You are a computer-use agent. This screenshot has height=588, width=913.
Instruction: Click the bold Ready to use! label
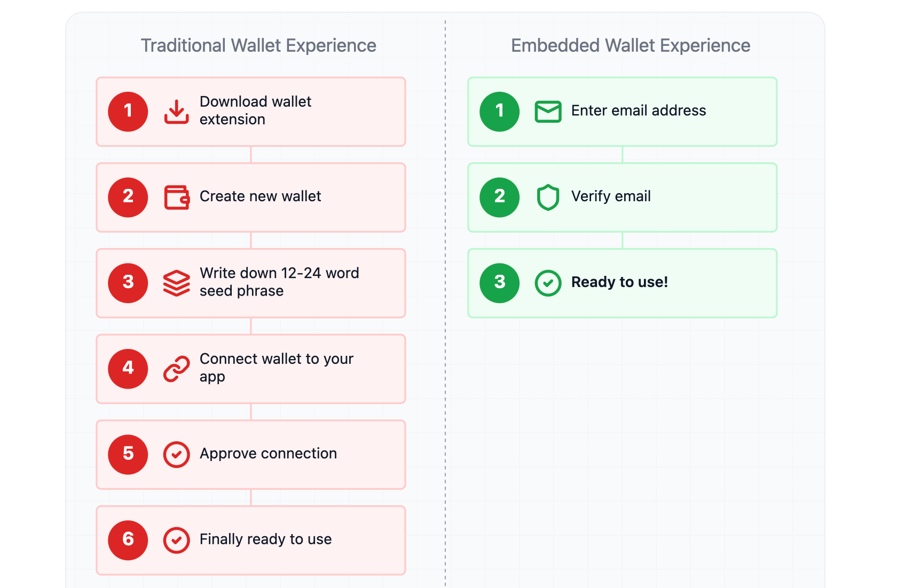click(x=619, y=282)
